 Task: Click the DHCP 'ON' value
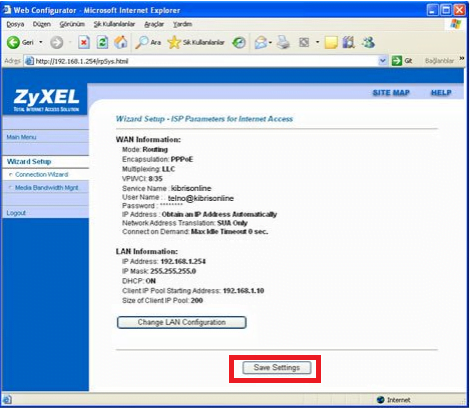[x=151, y=281]
